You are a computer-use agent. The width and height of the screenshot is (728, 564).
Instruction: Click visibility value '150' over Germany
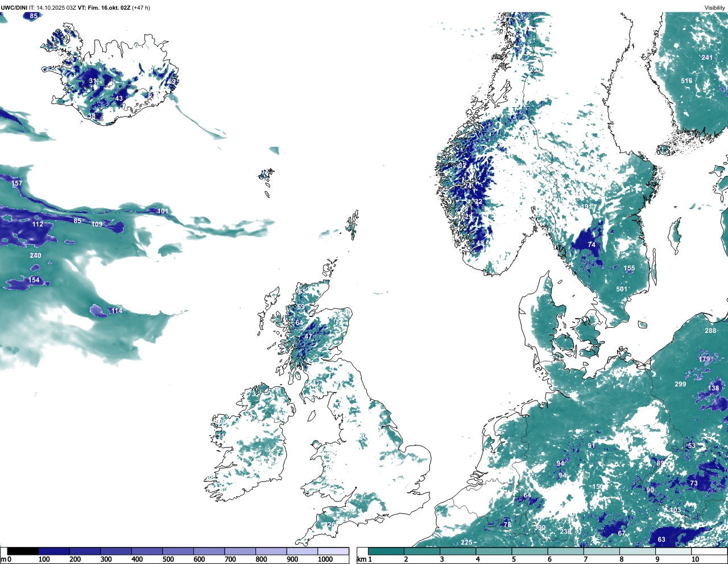[x=598, y=487]
